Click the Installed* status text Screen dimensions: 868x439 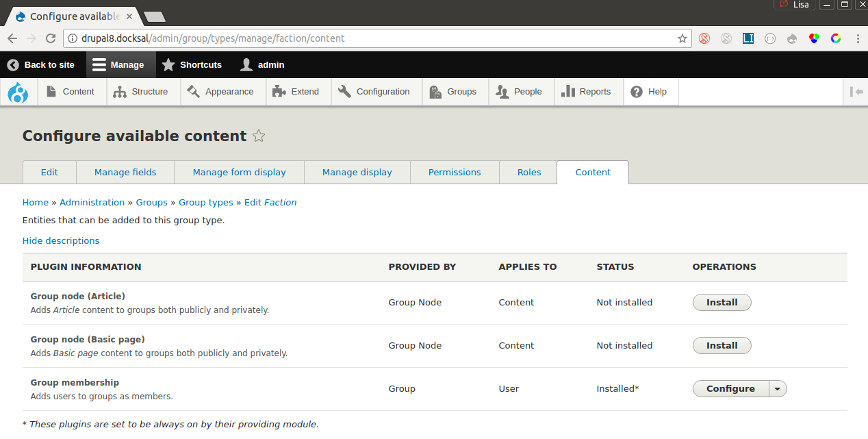(617, 388)
